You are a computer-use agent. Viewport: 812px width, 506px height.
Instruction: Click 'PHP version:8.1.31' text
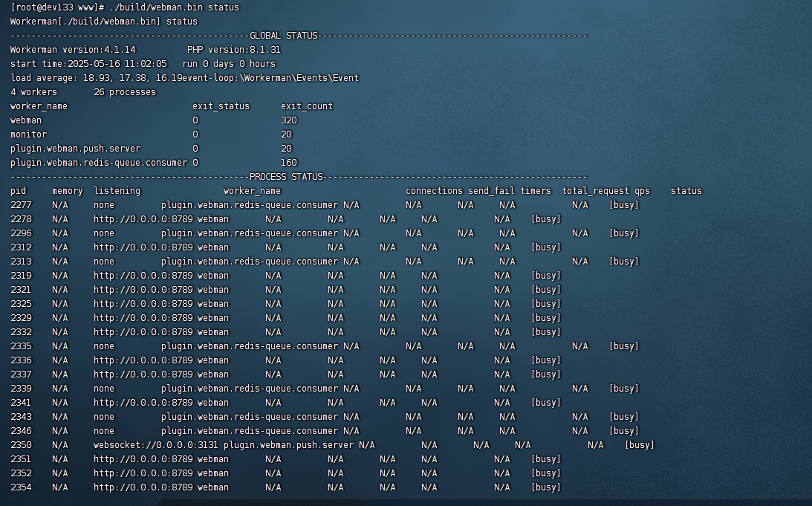(x=233, y=50)
